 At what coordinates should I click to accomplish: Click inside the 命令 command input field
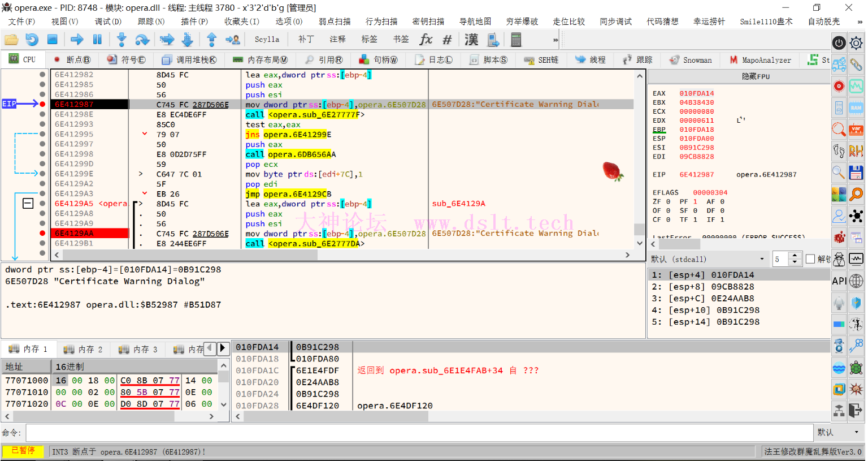(x=418, y=432)
